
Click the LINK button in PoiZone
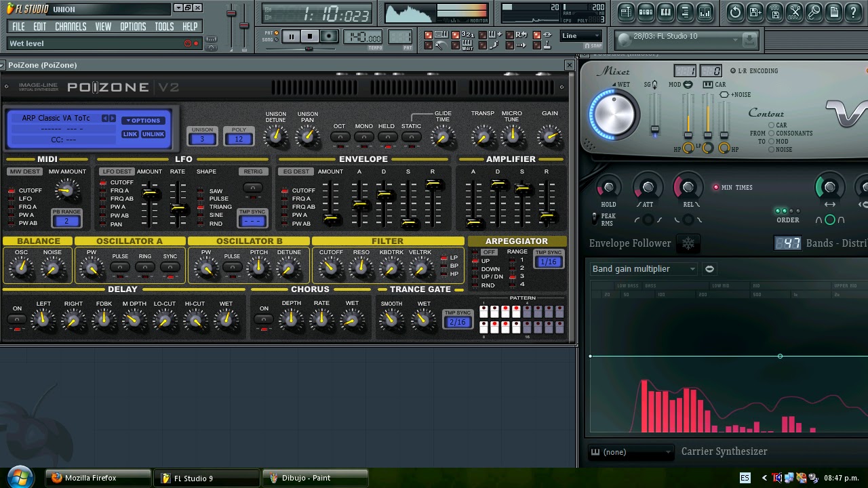[129, 134]
